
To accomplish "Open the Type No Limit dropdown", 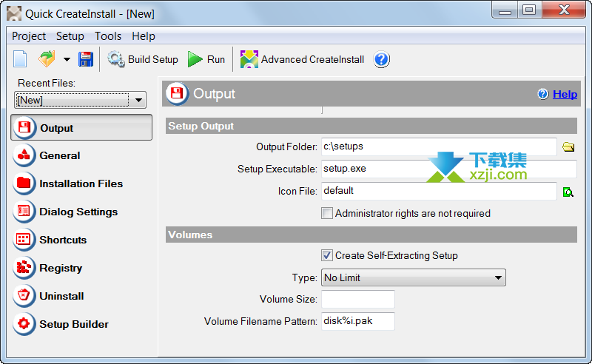I will (414, 277).
